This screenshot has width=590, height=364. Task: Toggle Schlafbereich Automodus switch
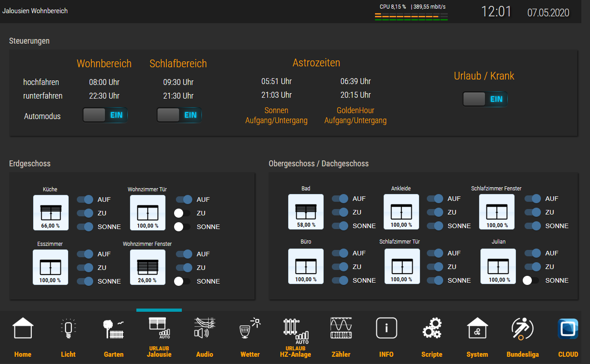point(179,115)
